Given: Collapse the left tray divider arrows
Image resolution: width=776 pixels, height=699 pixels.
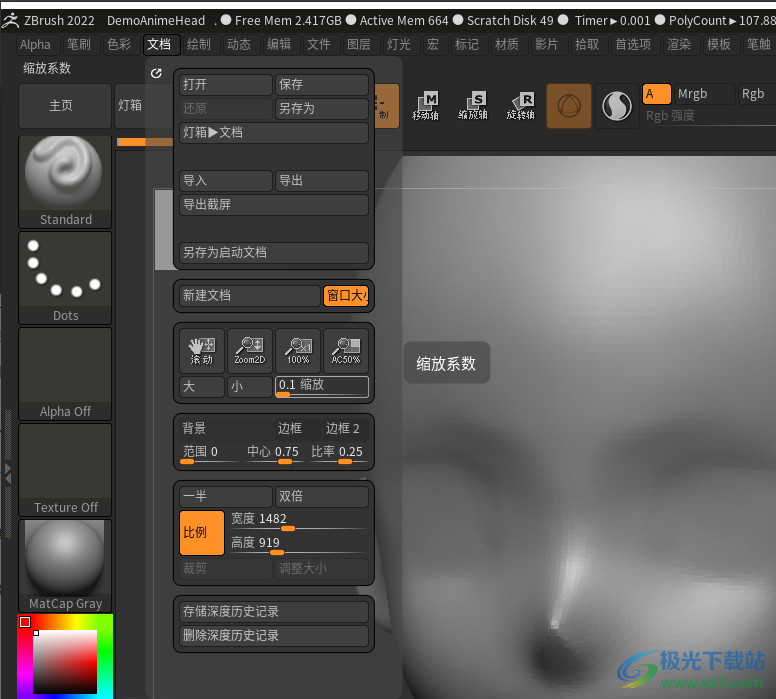Looking at the screenshot, I should coord(7,473).
